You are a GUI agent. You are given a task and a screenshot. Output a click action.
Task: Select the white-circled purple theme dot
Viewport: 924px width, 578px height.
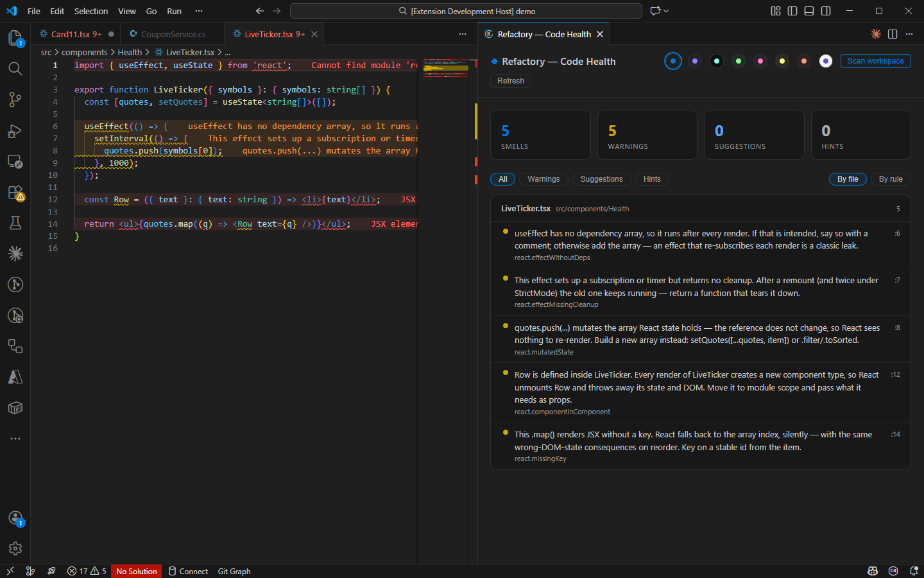point(826,61)
